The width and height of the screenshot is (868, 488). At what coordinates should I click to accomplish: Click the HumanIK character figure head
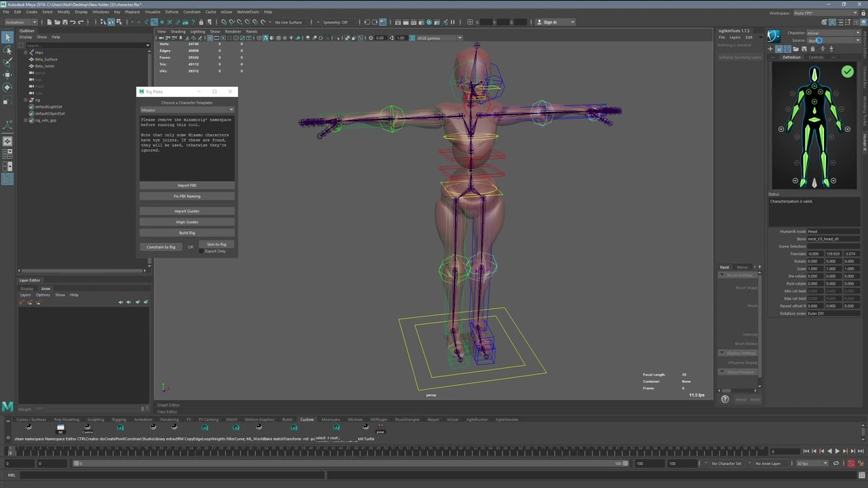[814, 75]
